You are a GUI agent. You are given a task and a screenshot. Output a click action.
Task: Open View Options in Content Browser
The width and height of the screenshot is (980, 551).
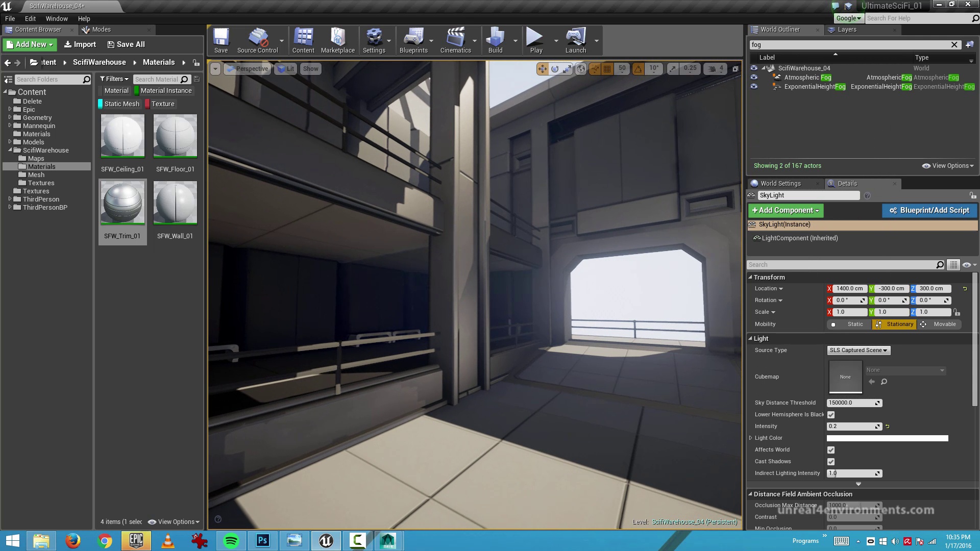click(x=174, y=522)
